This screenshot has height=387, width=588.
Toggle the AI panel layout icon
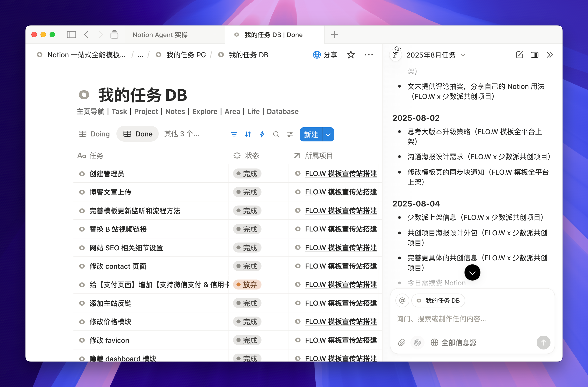[535, 55]
